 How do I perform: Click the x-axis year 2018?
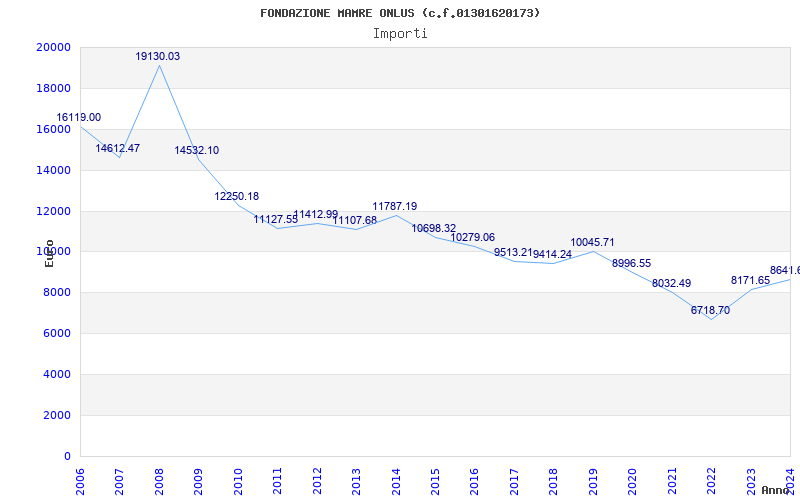point(554,481)
